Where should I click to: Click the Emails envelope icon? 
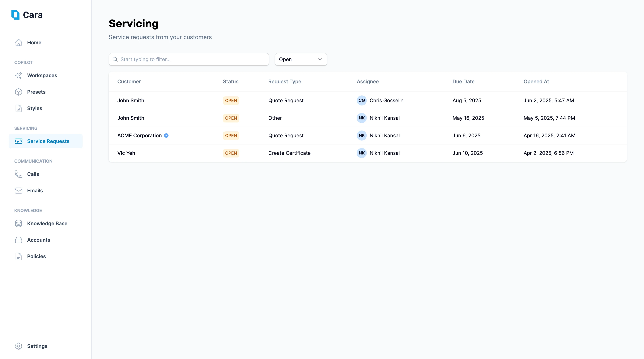click(x=18, y=191)
